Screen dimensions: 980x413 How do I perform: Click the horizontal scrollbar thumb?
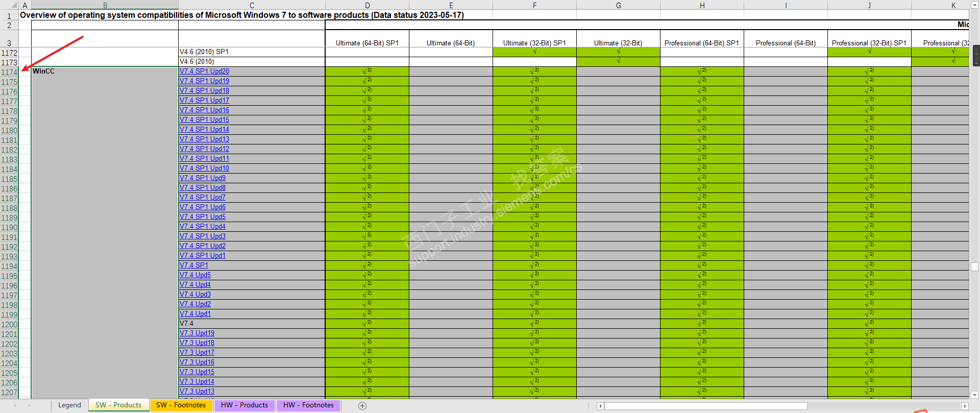click(706, 406)
